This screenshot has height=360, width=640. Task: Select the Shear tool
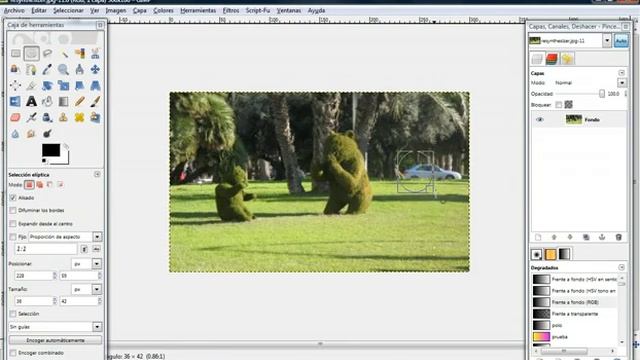tap(79, 85)
